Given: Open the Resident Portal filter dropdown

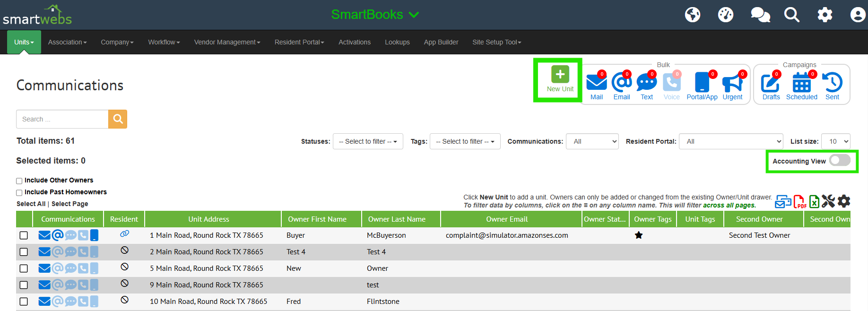Looking at the screenshot, I should tap(730, 141).
